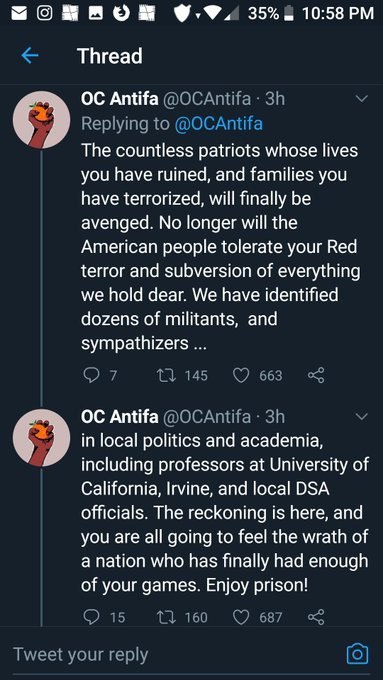
Task: Tap the mail notification in status bar
Action: tap(18, 13)
